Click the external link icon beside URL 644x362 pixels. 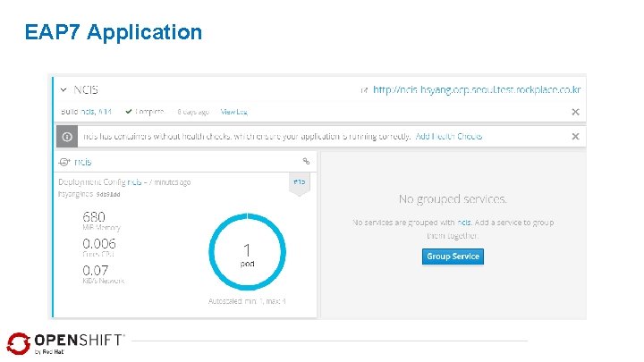tap(364, 90)
